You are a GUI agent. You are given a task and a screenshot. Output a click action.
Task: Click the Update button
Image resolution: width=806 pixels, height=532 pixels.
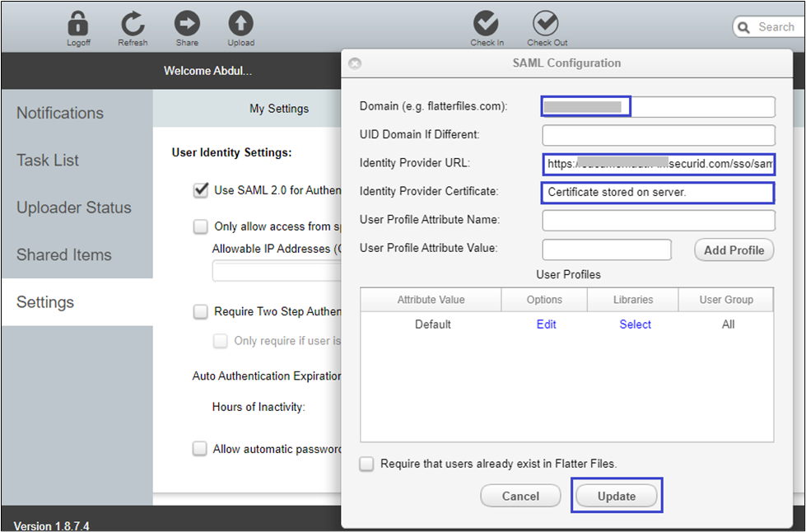point(617,496)
